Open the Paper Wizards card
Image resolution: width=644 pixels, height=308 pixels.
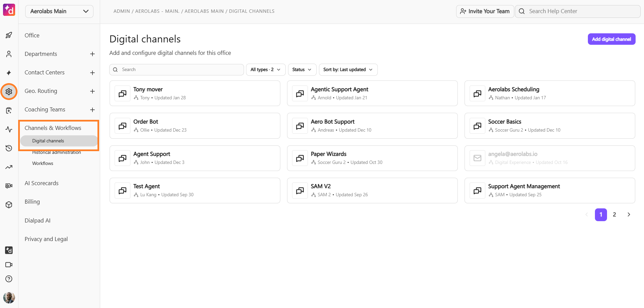tap(372, 158)
